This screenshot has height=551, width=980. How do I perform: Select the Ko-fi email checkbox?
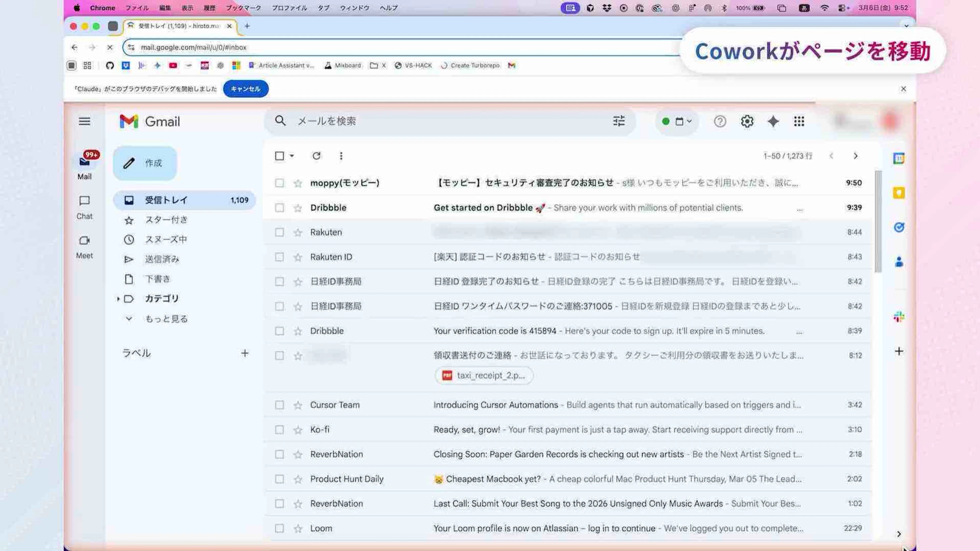click(279, 430)
